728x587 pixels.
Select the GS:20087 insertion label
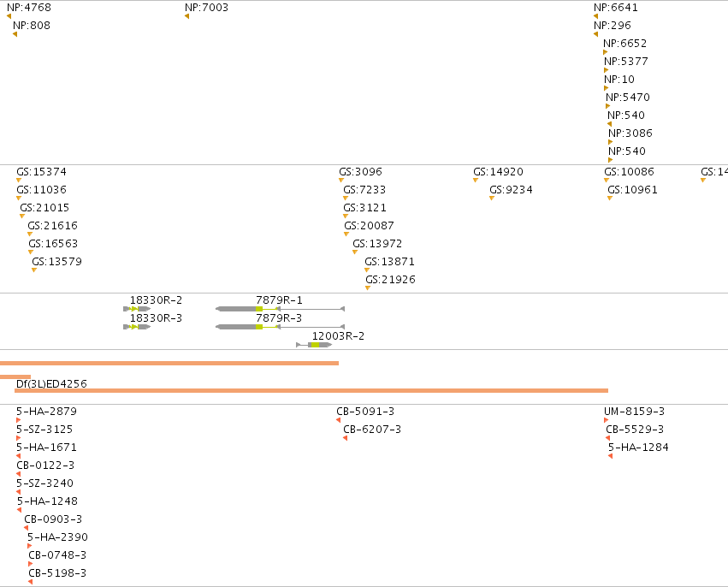point(369,226)
